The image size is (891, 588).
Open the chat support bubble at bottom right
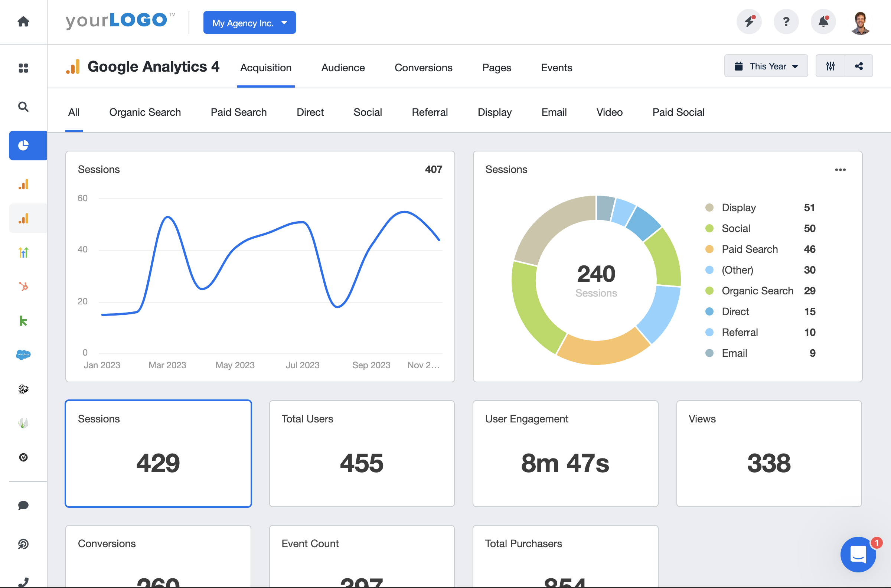coord(858,555)
